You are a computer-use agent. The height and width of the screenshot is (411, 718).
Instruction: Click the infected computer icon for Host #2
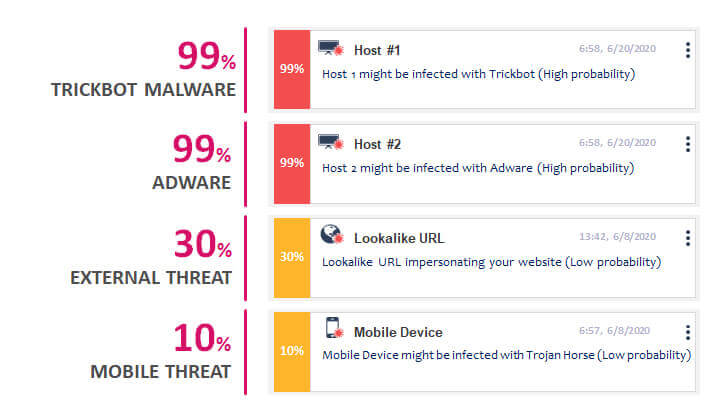pyautogui.click(x=331, y=142)
